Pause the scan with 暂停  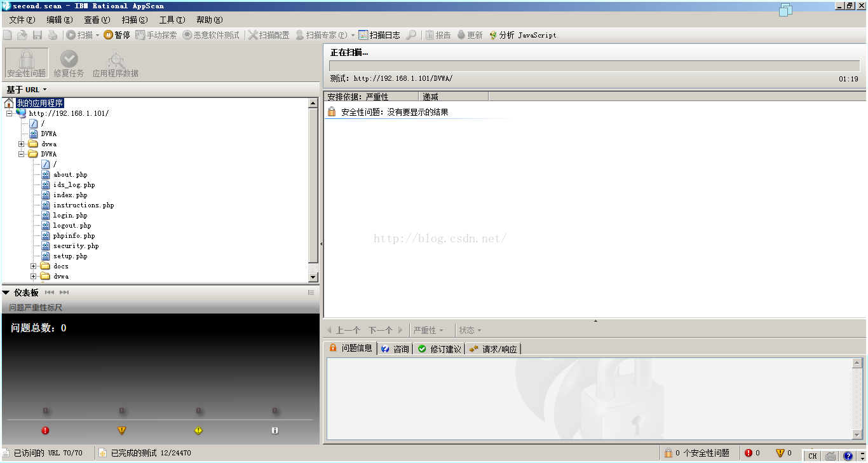point(117,35)
